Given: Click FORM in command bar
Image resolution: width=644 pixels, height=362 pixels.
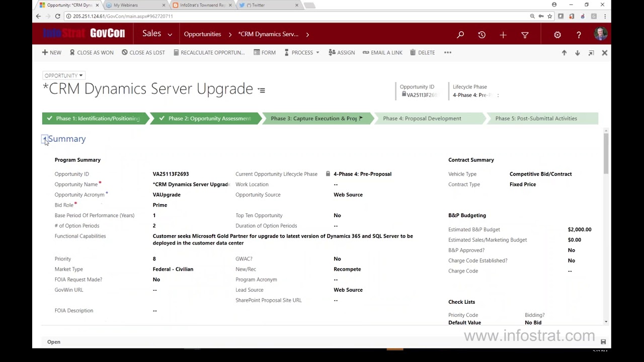Looking at the screenshot, I should click(265, 52).
